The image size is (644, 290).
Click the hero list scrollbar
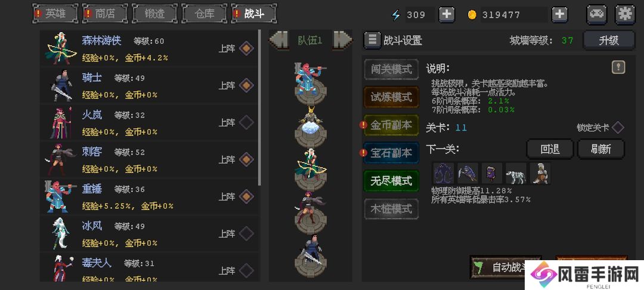(259, 107)
